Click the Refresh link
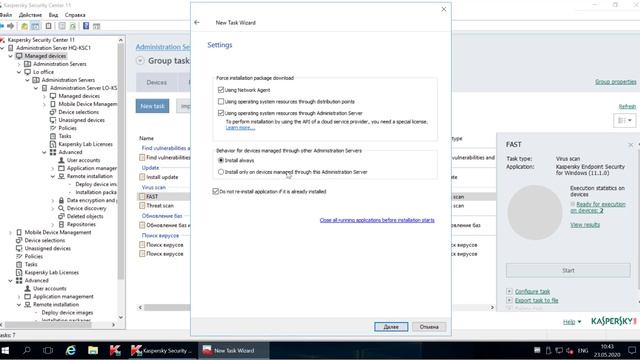Viewport: 640px width, 360px height. [627, 107]
